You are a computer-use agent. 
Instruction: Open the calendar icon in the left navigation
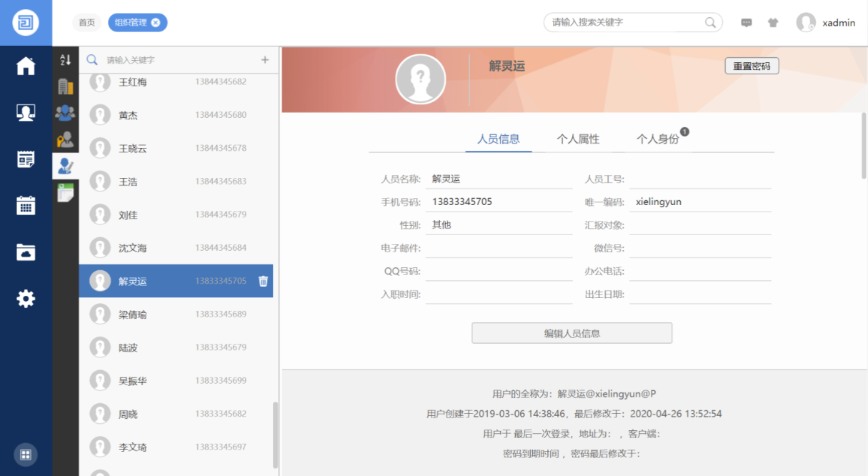point(26,206)
